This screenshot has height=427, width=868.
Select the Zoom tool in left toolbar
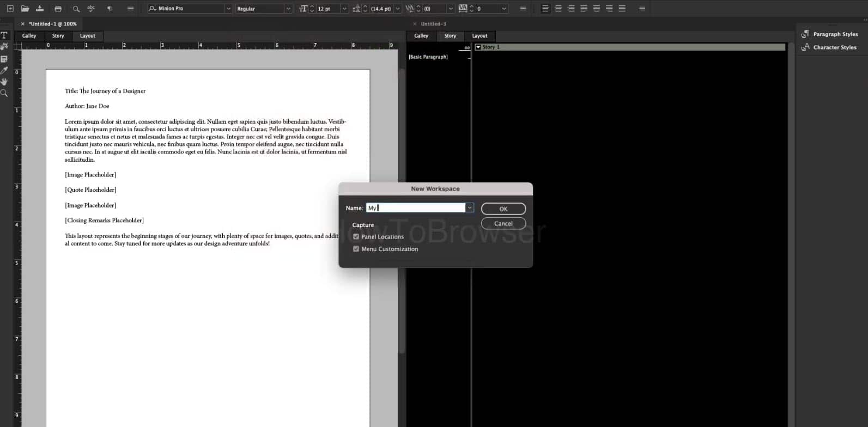coord(4,94)
